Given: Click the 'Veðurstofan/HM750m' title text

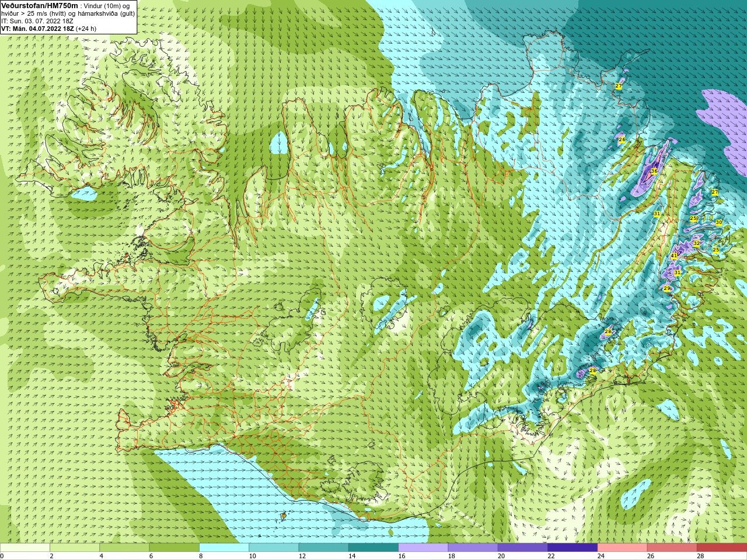Looking at the screenshot, I should [x=40, y=5].
